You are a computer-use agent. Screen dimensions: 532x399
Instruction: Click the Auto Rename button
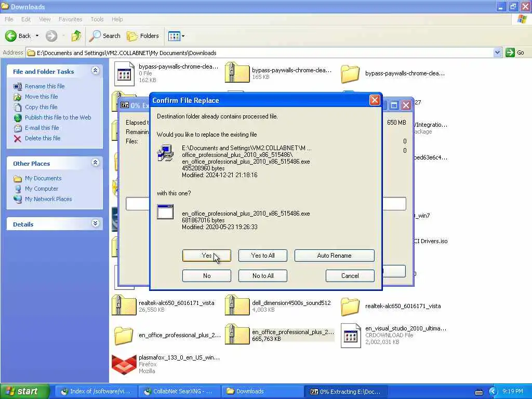334,256
